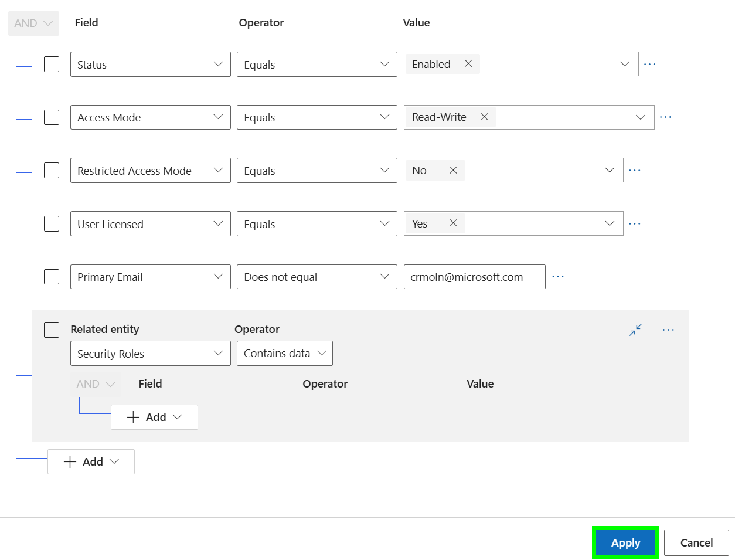Remove the Enabled value tag
This screenshot has height=560, width=735.
tap(468, 64)
